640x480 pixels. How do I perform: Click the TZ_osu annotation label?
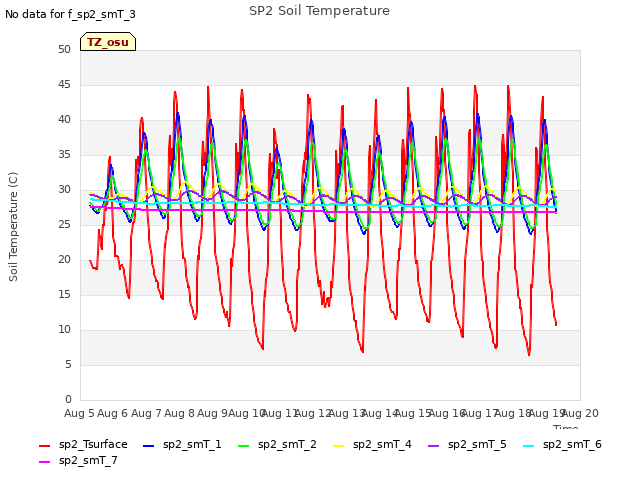coord(108,42)
